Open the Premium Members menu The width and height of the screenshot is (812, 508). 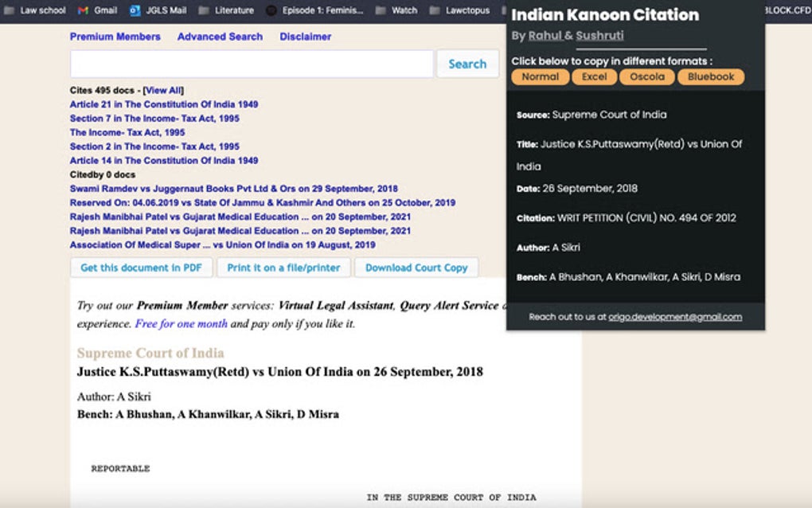pyautogui.click(x=114, y=37)
